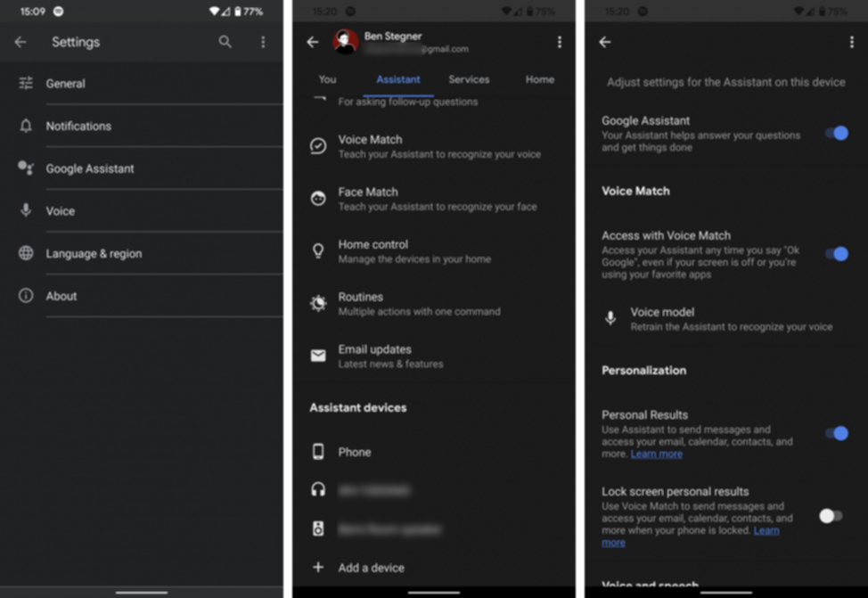The width and height of the screenshot is (868, 598).
Task: Select the Assistant tab
Action: click(x=398, y=79)
